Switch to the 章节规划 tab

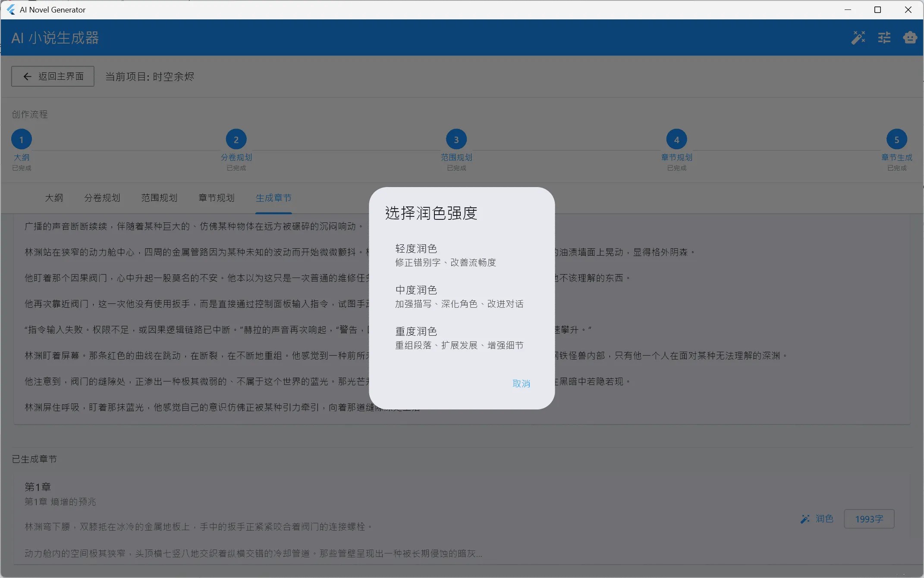(x=216, y=198)
